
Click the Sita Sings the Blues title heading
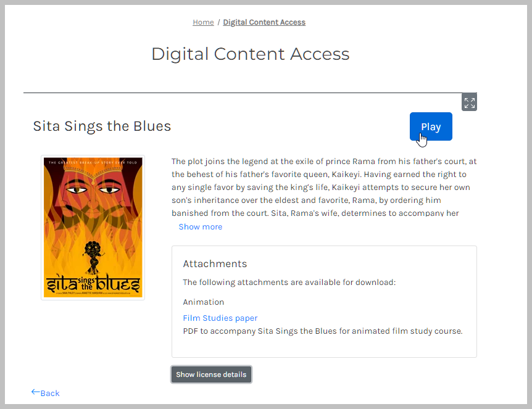pyautogui.click(x=102, y=126)
